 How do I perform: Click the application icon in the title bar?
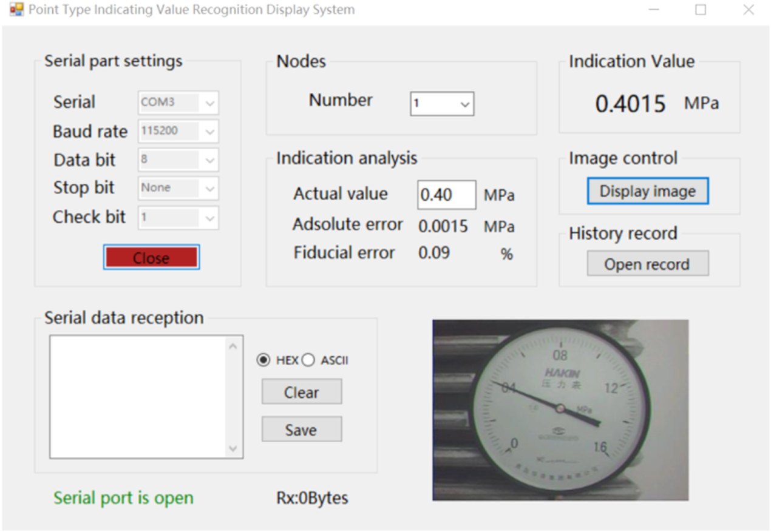pyautogui.click(x=16, y=9)
